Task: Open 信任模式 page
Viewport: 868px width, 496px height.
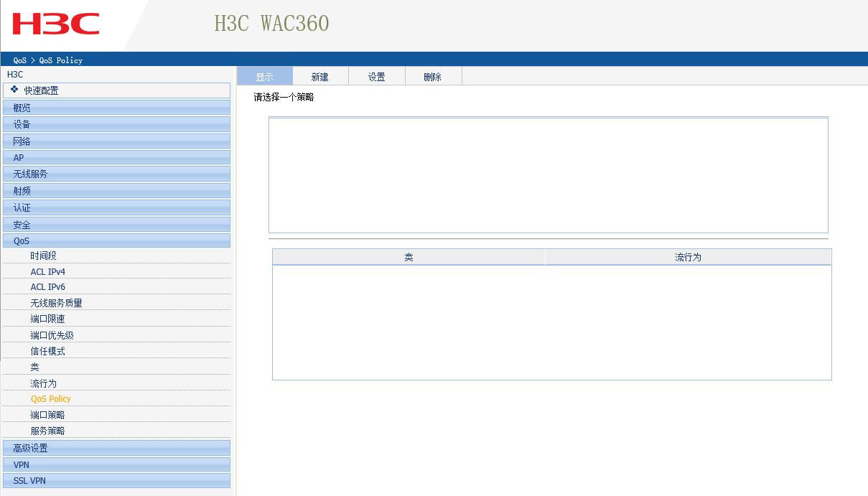Action: (x=47, y=351)
